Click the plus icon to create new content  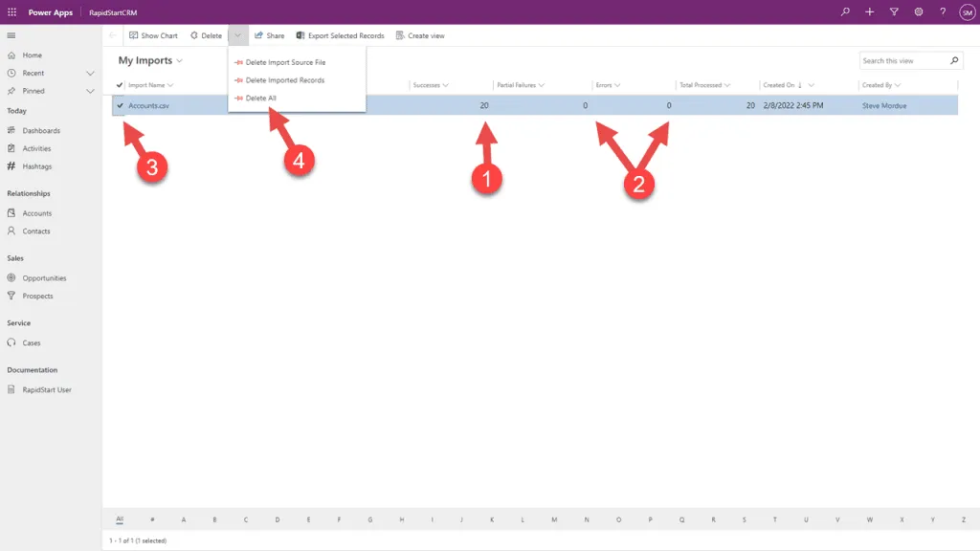(x=869, y=12)
